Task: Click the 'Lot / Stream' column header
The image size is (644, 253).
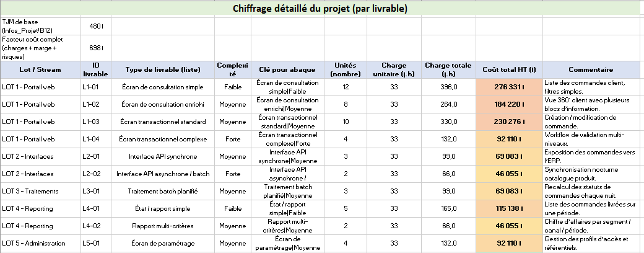Action: pyautogui.click(x=40, y=69)
